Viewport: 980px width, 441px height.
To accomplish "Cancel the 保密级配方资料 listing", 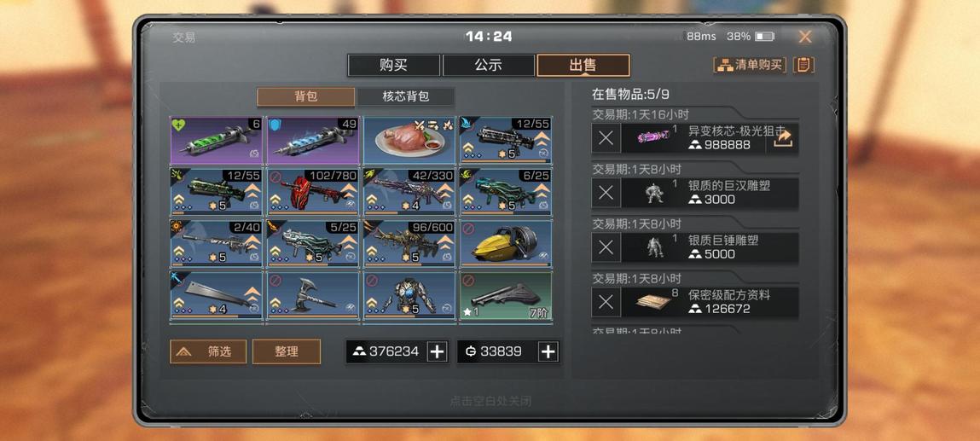I will point(606,302).
